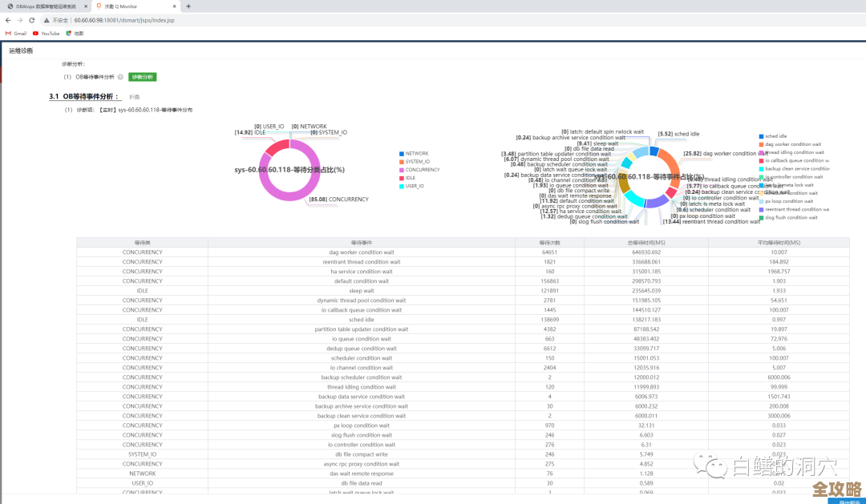This screenshot has height=504, width=866.
Task: Sort by the 等待次数 column header
Action: 549,242
